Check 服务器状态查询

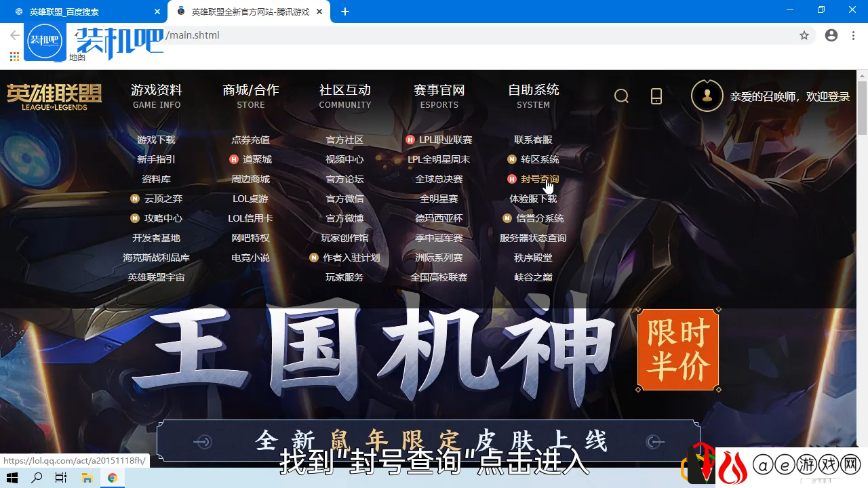534,238
